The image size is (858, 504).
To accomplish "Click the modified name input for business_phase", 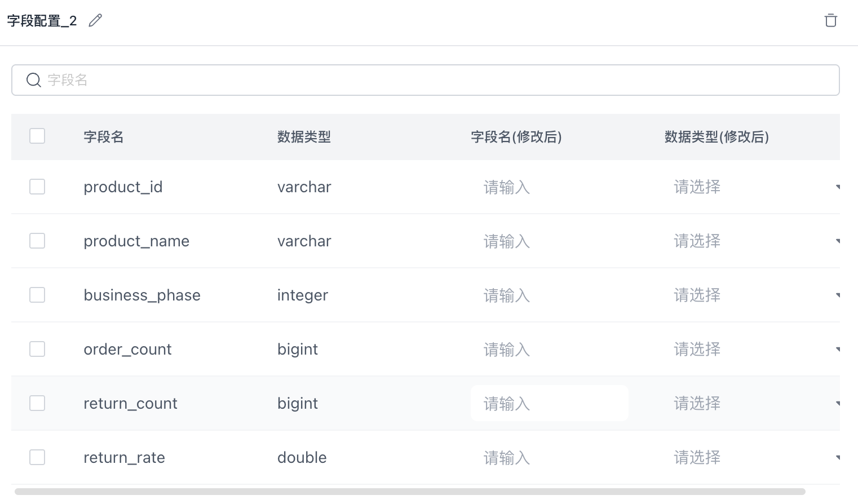I will click(549, 295).
